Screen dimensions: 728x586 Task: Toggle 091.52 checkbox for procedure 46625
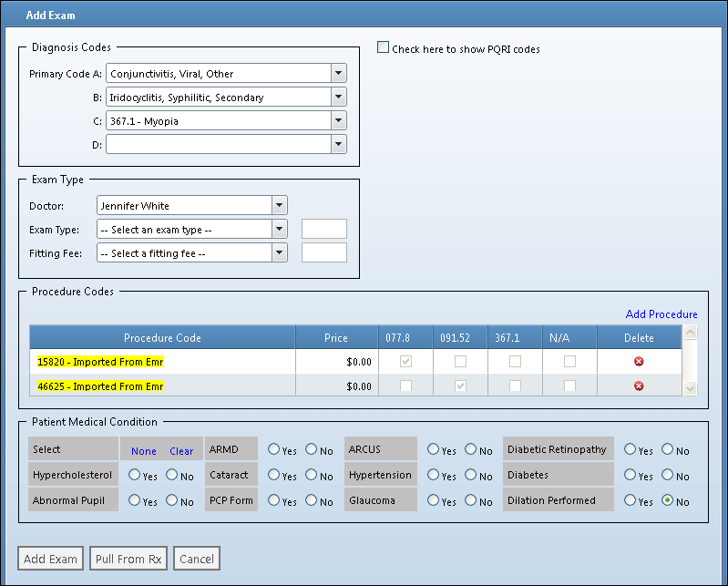(460, 386)
